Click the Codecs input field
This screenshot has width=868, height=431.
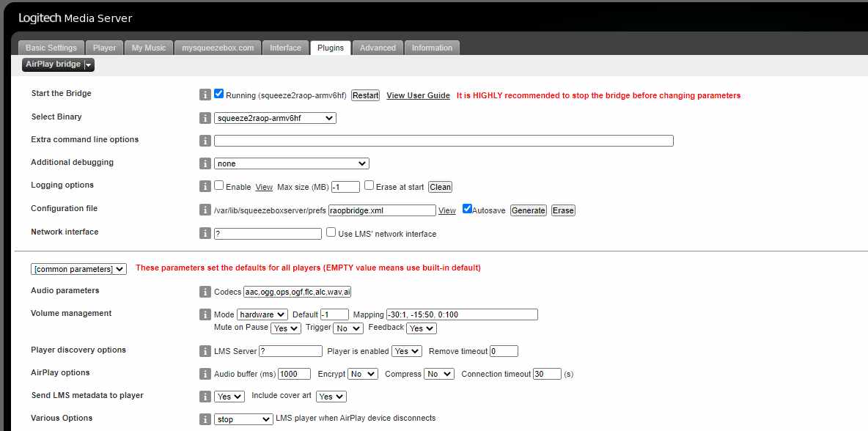pyautogui.click(x=297, y=292)
